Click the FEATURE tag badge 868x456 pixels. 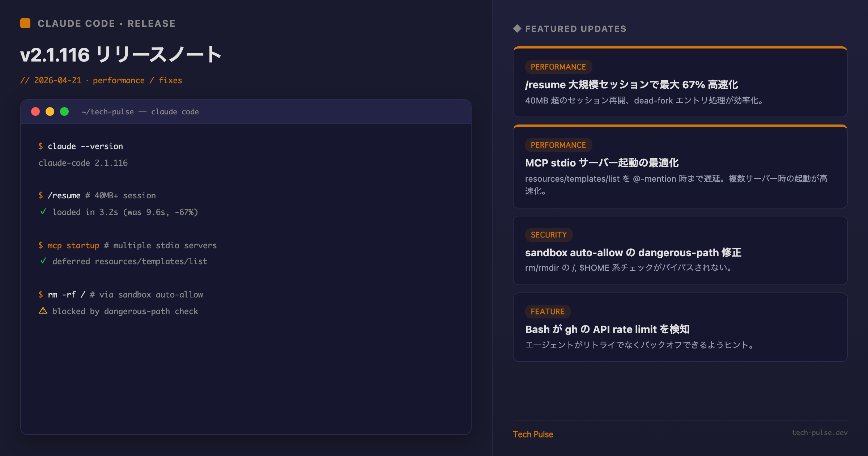pos(548,312)
